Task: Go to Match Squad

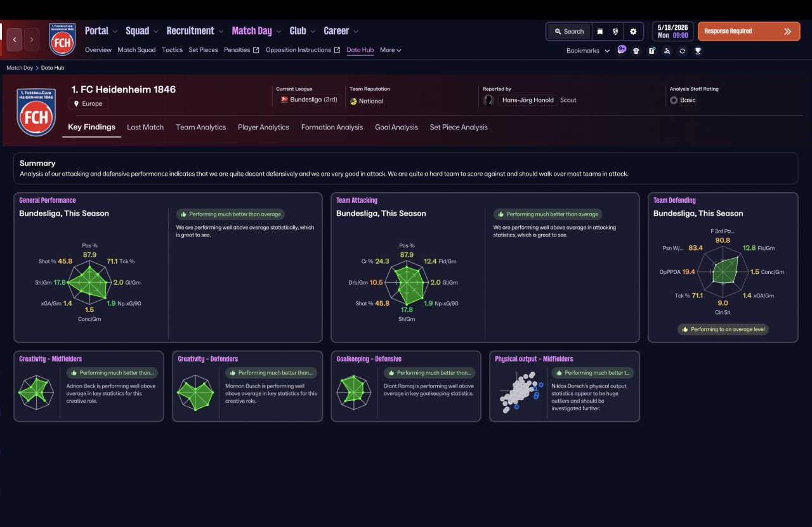Action: click(x=136, y=50)
